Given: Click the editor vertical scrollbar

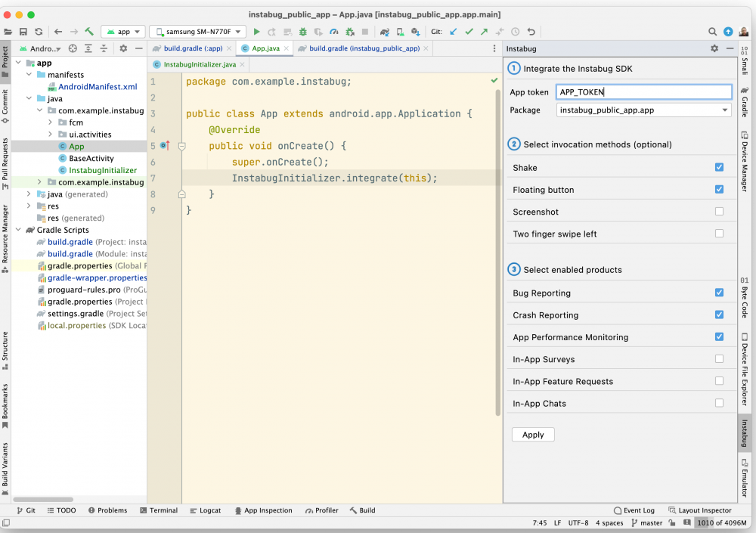Looking at the screenshot, I should [498, 252].
